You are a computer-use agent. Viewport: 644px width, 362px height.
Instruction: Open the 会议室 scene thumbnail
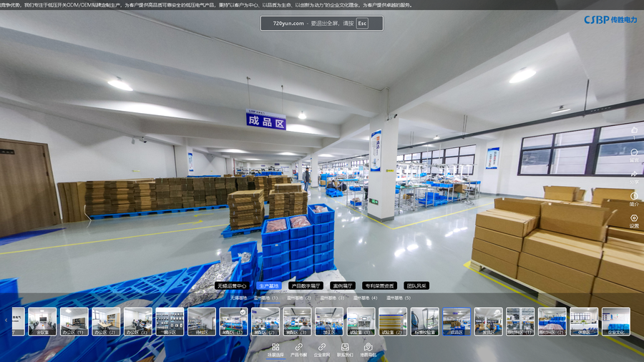point(42,322)
